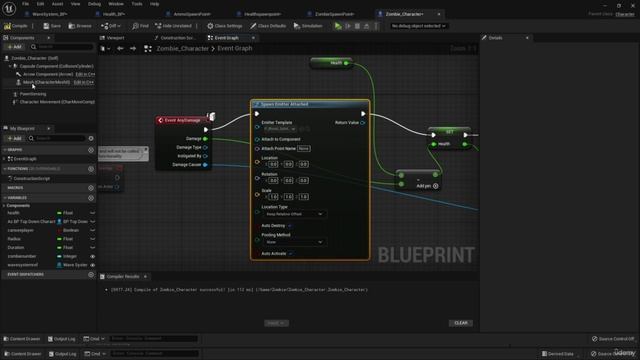This screenshot has height=360, width=640.
Task: Click the CLEAR button in Compiler Results
Action: pos(461,323)
